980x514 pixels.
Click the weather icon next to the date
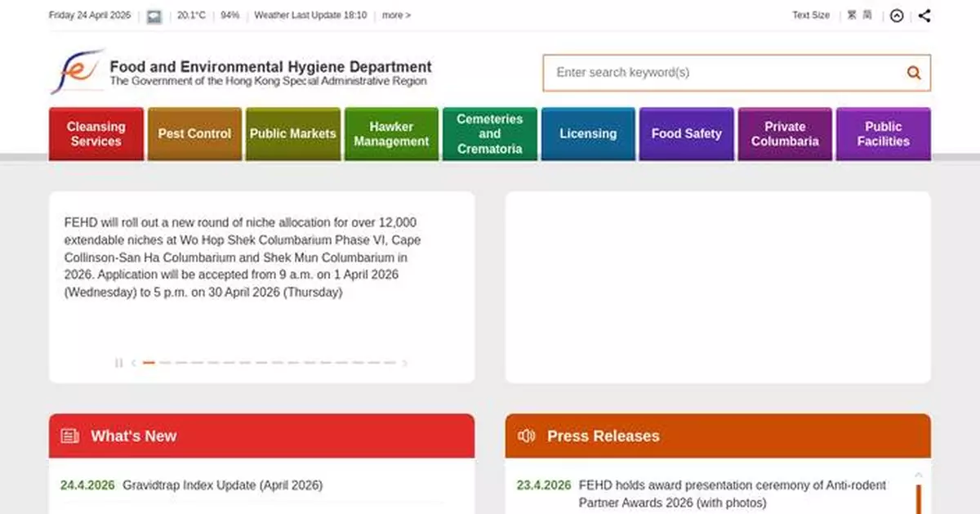tap(154, 15)
